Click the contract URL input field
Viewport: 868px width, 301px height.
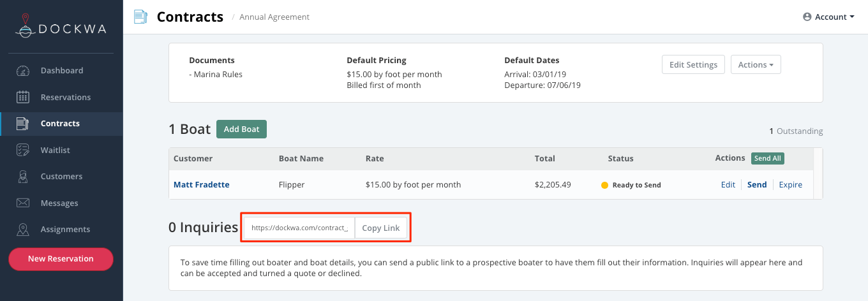click(299, 228)
